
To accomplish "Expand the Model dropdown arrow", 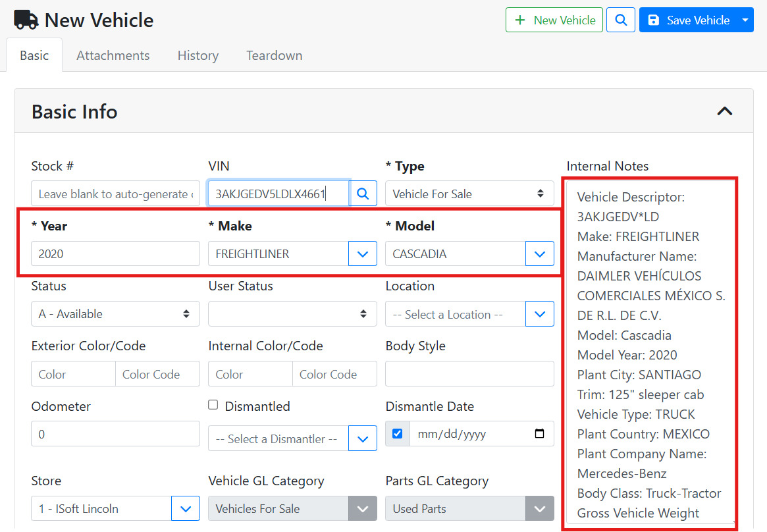I will 540,254.
